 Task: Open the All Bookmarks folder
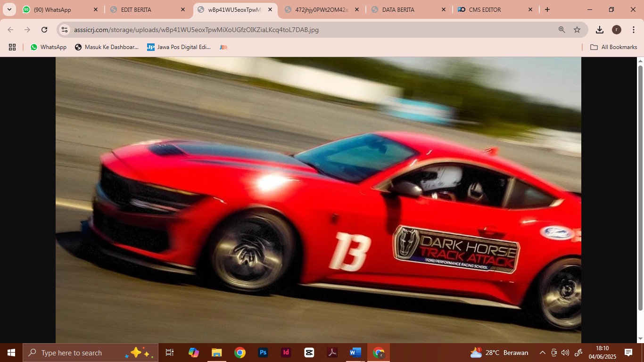coord(613,47)
